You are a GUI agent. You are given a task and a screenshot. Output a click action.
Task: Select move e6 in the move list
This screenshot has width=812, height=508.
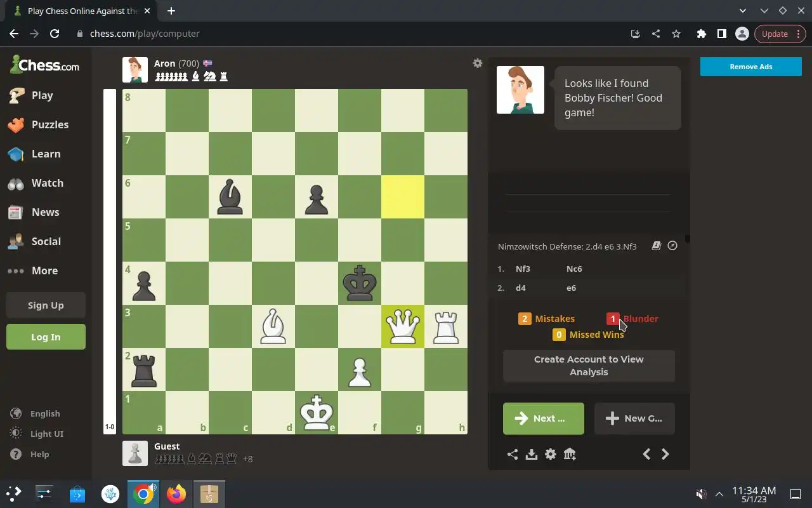572,288
